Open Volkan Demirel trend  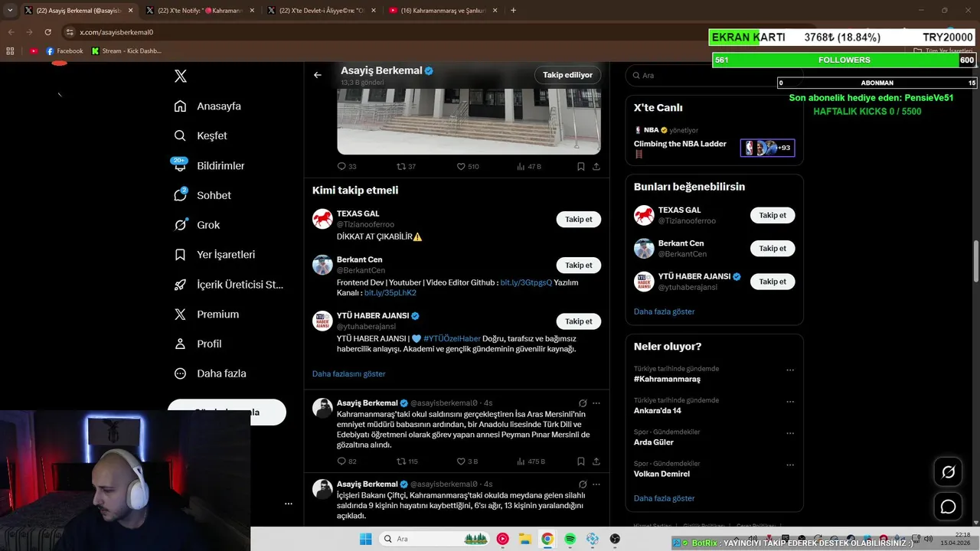[x=661, y=474]
